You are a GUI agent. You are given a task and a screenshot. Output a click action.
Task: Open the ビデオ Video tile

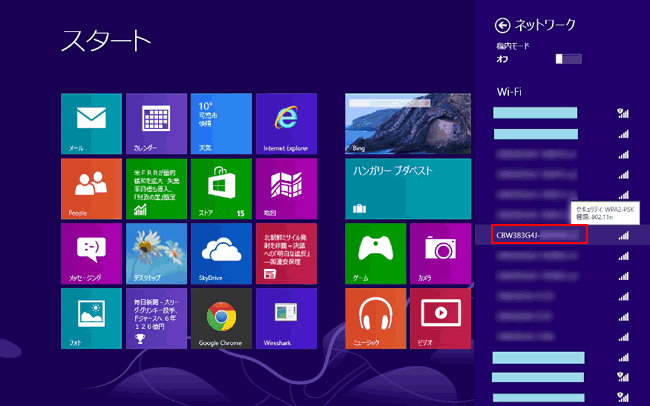[x=441, y=318]
